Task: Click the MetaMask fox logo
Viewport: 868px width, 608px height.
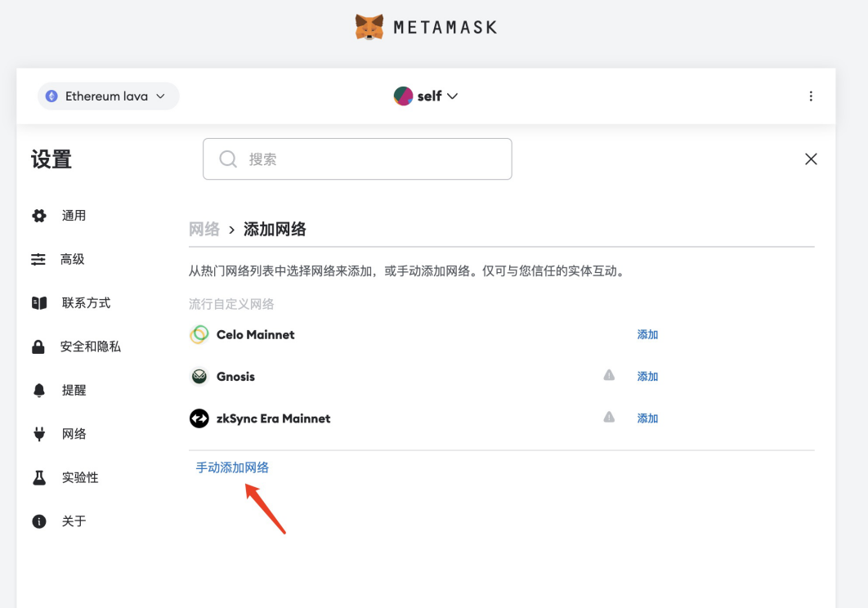Action: coord(369,27)
